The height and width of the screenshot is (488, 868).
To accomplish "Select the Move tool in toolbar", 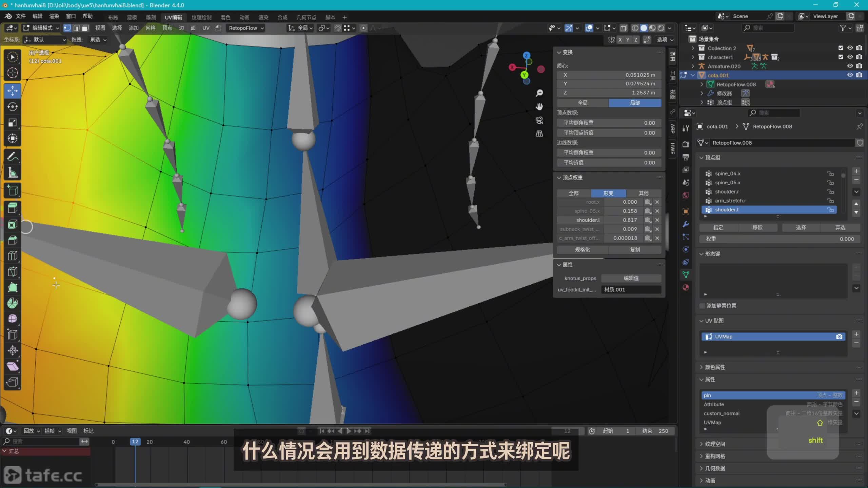I will click(x=13, y=91).
